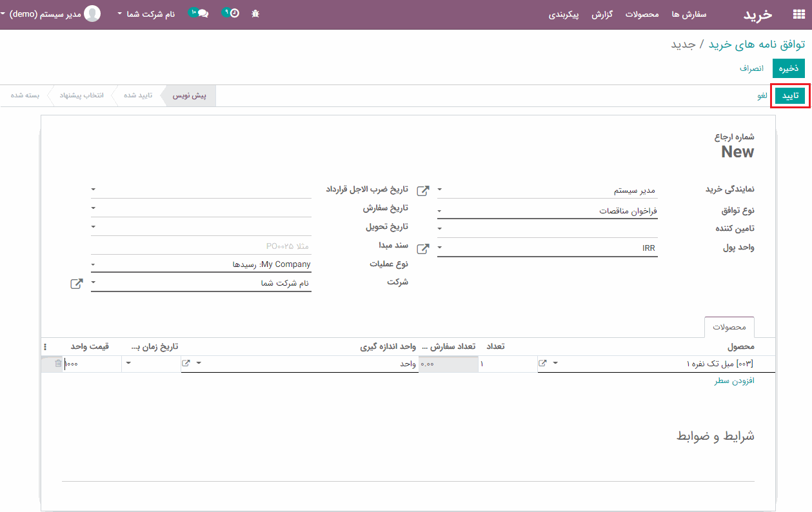Sort by the محصول column header

click(x=741, y=347)
